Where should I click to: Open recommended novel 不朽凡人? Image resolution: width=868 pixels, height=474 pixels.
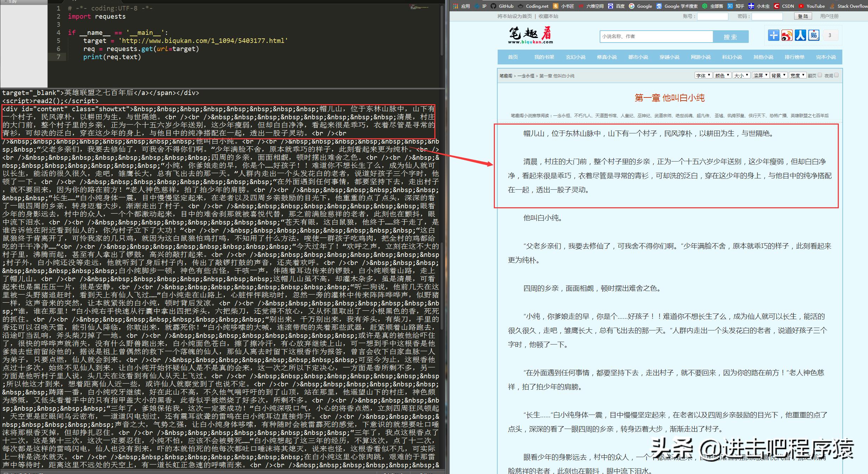[x=583, y=115]
